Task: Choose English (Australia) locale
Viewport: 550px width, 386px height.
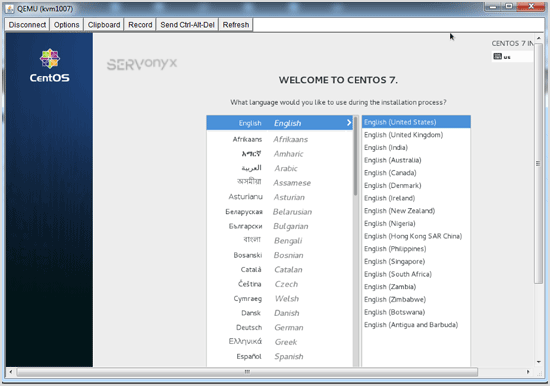Action: pyautogui.click(x=416, y=160)
